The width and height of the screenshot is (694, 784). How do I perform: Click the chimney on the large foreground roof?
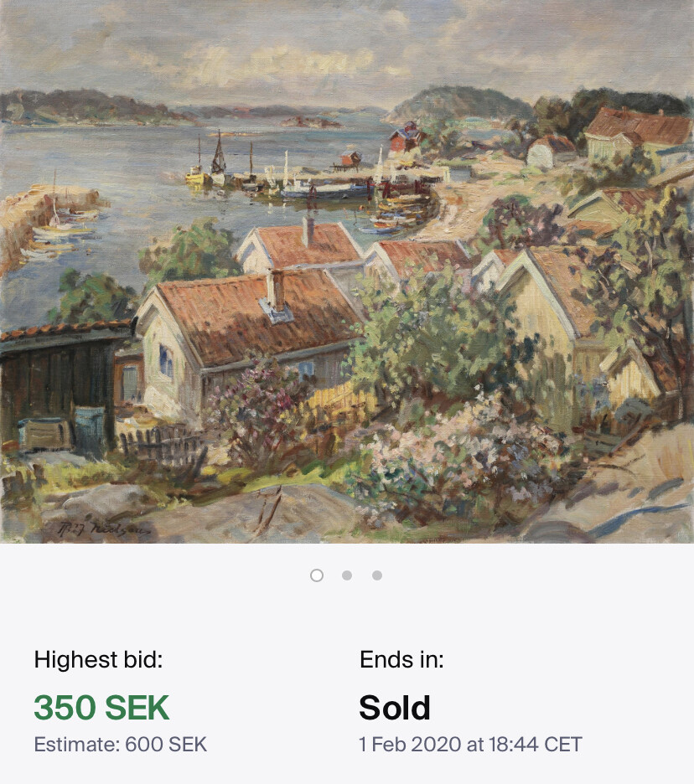click(275, 290)
